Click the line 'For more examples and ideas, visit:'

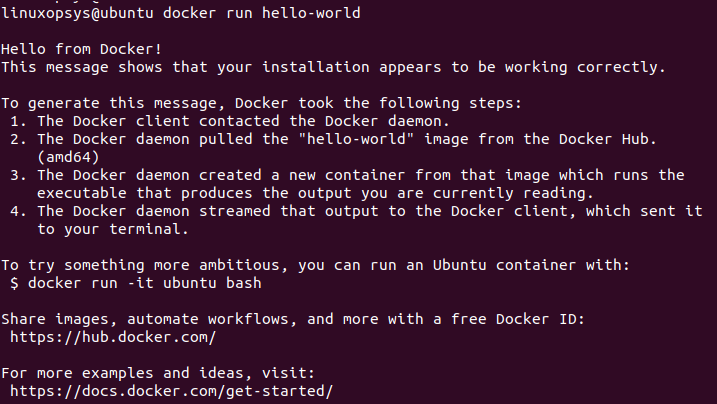click(158, 373)
